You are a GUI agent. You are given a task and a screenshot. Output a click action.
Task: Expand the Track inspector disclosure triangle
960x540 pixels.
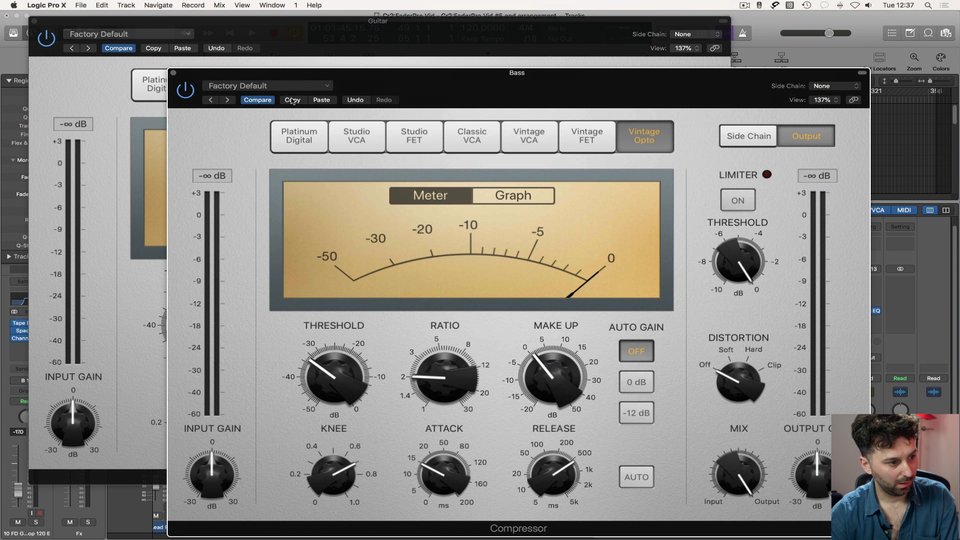click(x=9, y=257)
